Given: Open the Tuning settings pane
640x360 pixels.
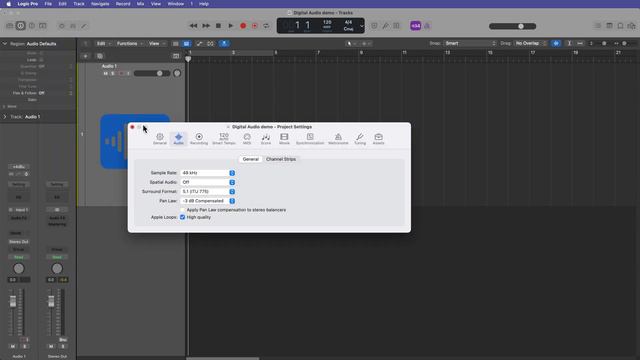Looking at the screenshot, I should [x=360, y=139].
